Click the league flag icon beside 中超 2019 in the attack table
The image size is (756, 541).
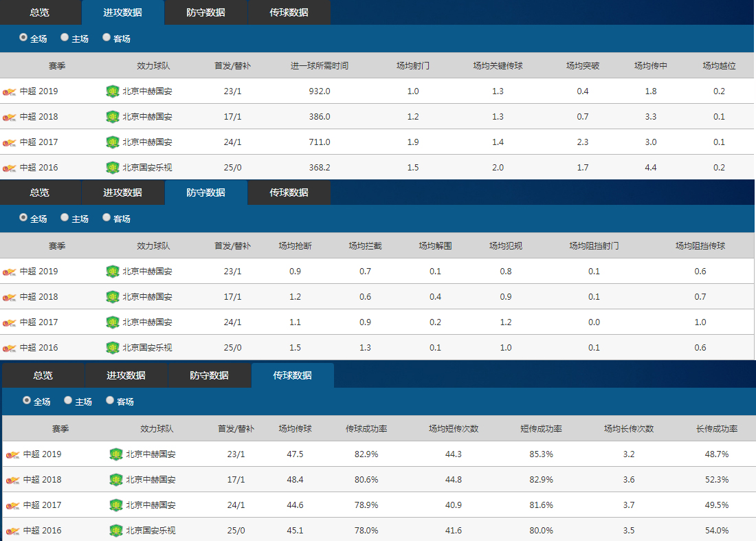coord(11,91)
